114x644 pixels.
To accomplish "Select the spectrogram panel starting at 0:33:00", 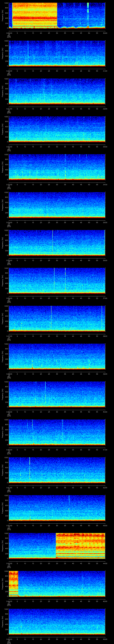I will pyautogui.click(x=57, y=167).
